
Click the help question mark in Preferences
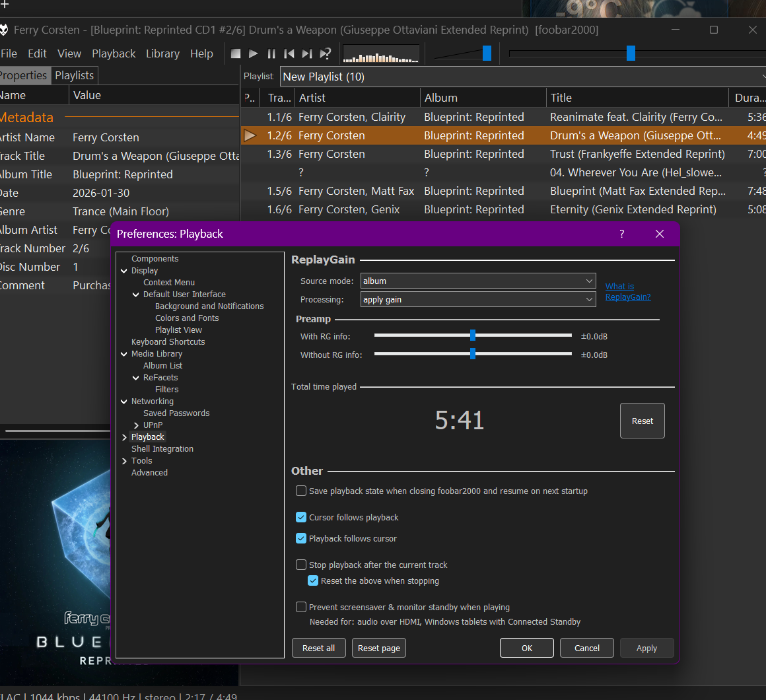(622, 234)
